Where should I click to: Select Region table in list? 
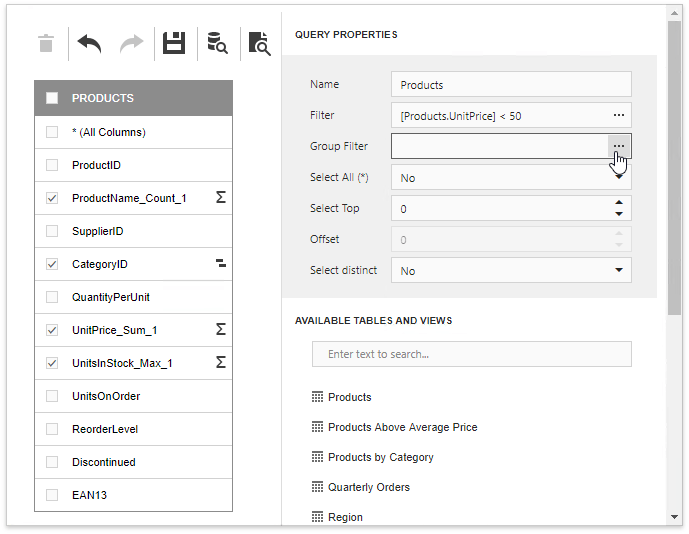click(345, 517)
